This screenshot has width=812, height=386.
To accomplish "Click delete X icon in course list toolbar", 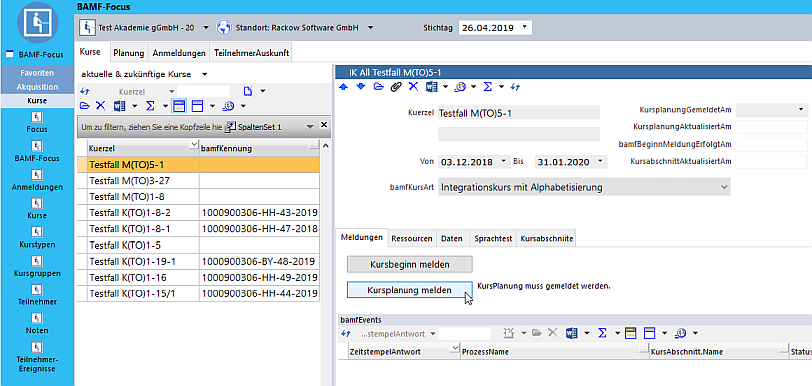I will (x=100, y=106).
